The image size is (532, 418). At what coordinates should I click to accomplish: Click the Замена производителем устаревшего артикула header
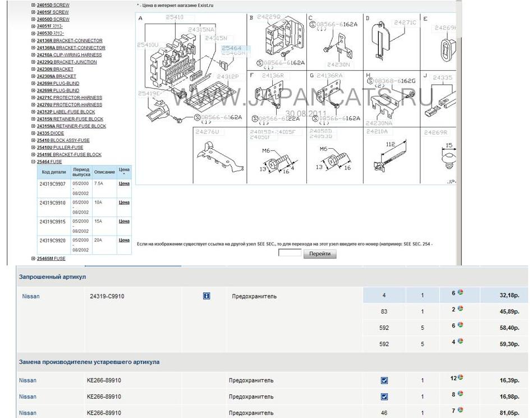point(89,362)
